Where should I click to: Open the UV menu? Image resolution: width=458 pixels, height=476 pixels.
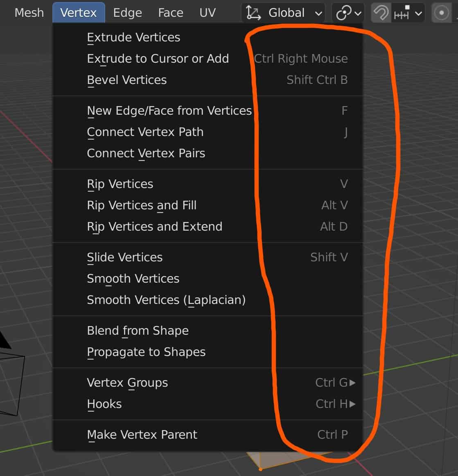(x=208, y=13)
